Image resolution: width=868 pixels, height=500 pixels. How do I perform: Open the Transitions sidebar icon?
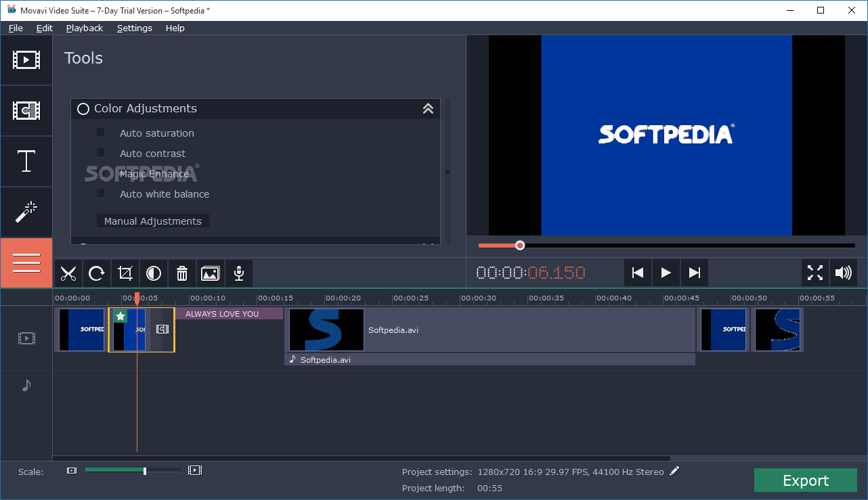pos(26,110)
